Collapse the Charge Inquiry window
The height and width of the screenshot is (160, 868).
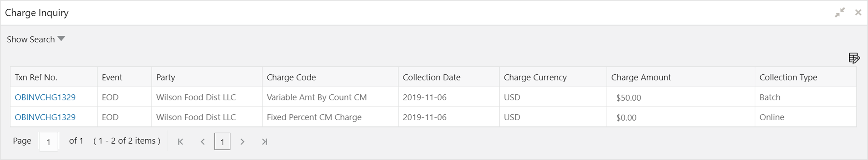[840, 12]
